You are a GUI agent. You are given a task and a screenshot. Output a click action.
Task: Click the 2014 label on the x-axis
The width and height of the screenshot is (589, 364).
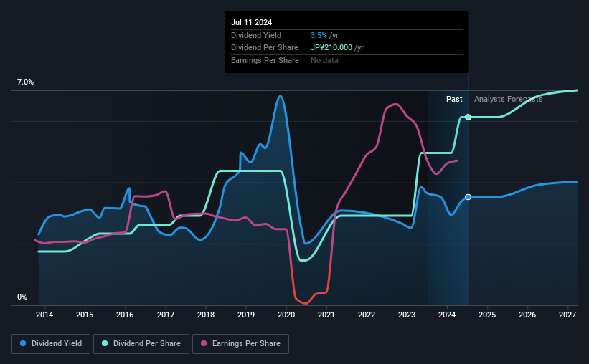click(x=44, y=315)
